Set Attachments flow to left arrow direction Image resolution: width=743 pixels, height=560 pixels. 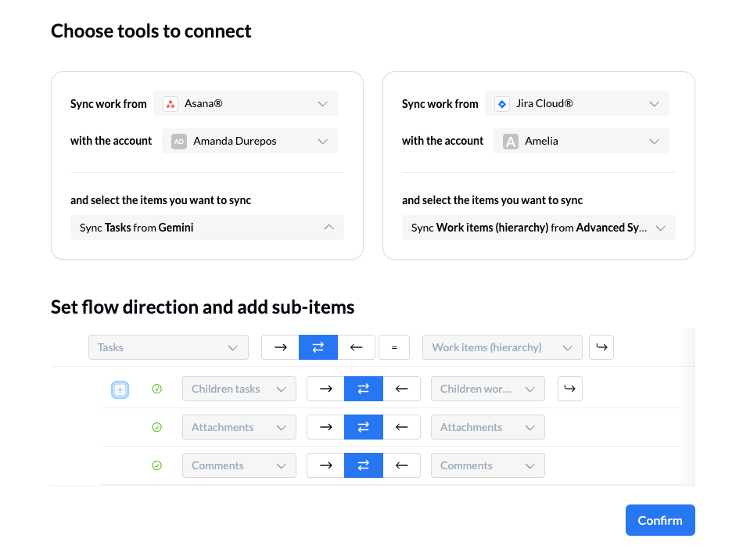pyautogui.click(x=402, y=427)
